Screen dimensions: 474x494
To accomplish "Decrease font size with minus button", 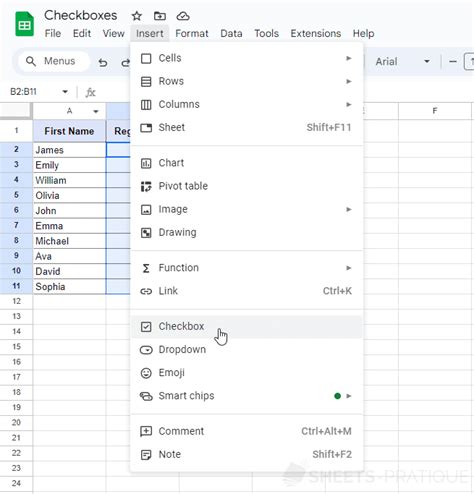I will [x=453, y=62].
